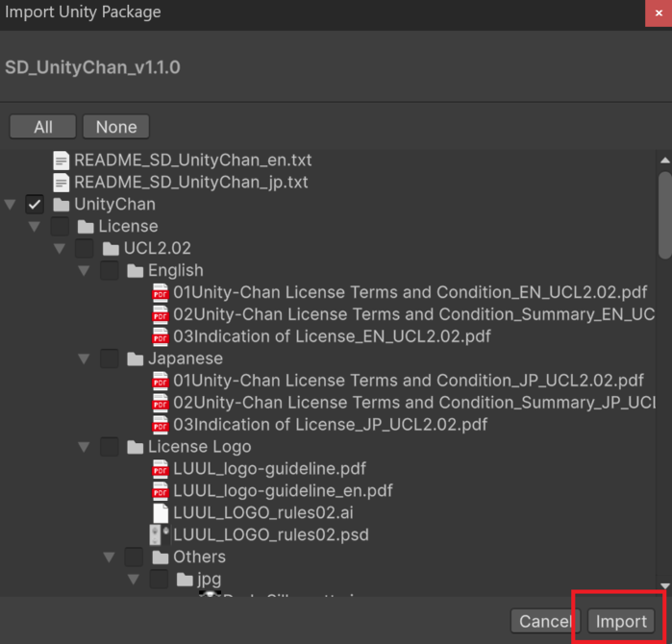Toggle the jpg folder checkbox

pos(159,579)
